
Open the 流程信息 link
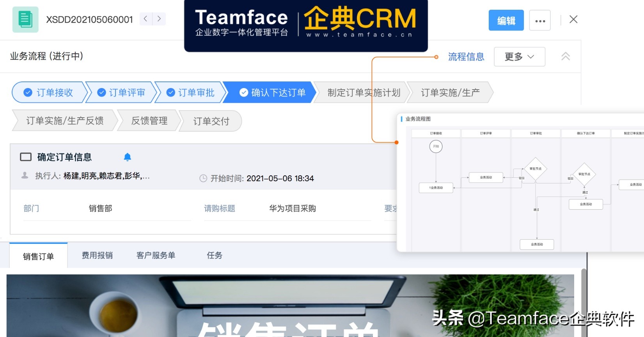(466, 57)
